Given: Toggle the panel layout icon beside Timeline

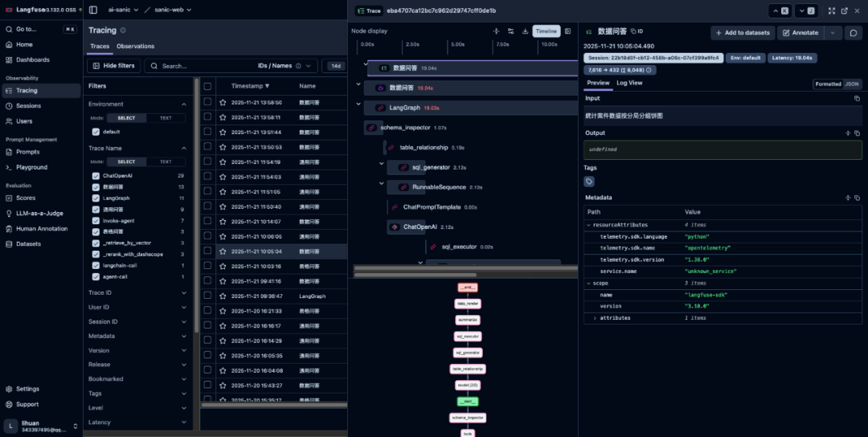Looking at the screenshot, I should (567, 31).
